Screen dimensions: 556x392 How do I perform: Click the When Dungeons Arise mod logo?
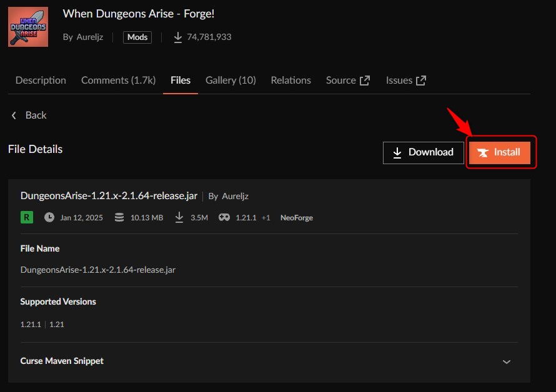[x=28, y=27]
